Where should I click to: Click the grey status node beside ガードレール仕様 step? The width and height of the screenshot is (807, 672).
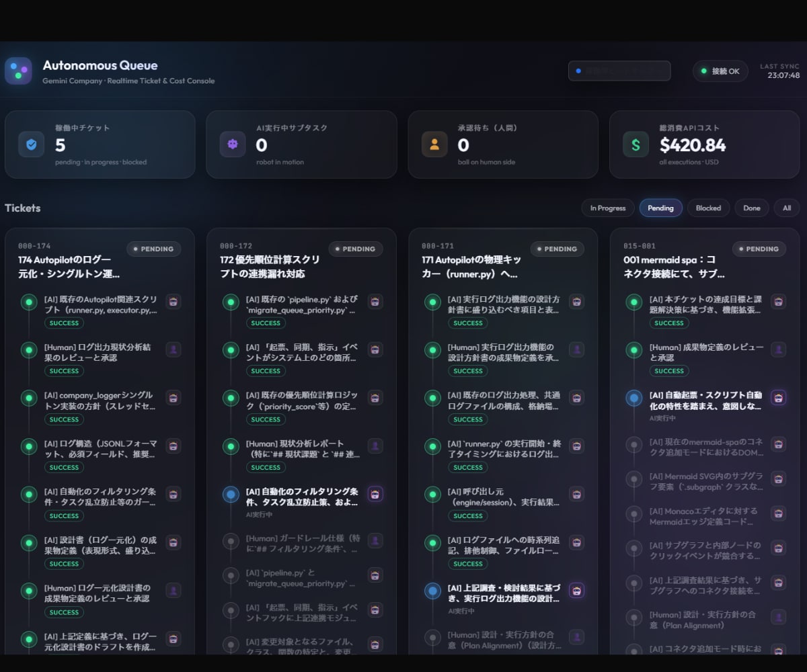231,540
